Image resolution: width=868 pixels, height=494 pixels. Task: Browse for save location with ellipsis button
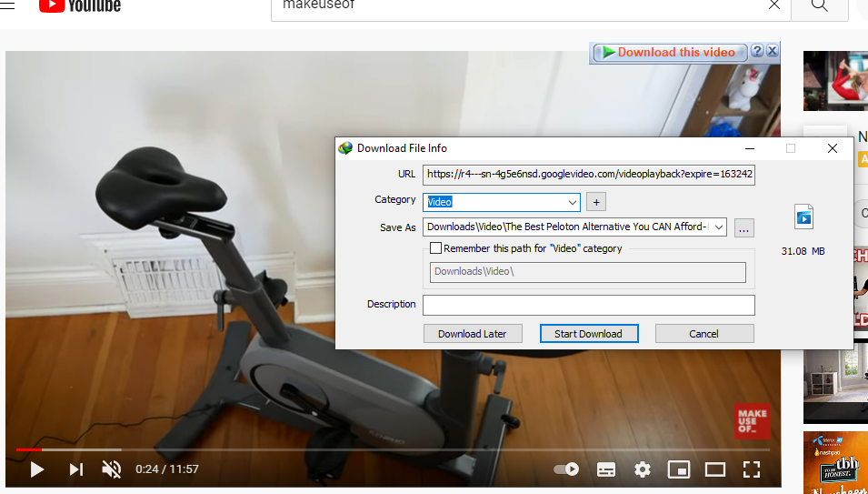coord(744,227)
